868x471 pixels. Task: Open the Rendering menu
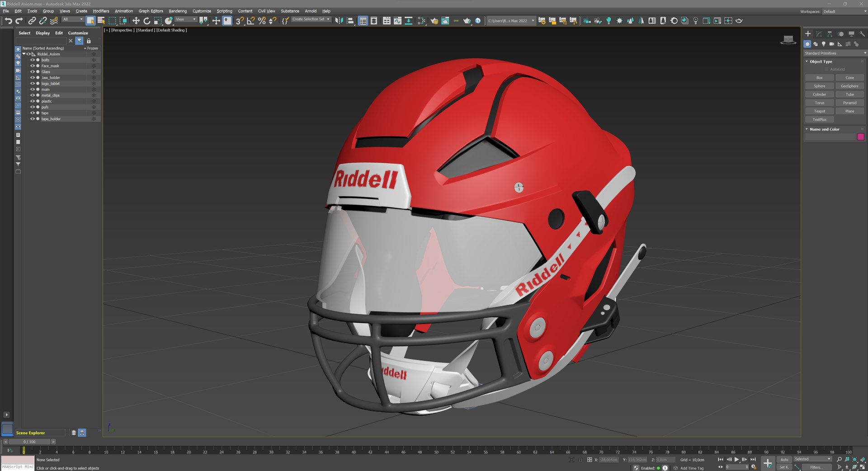(178, 11)
